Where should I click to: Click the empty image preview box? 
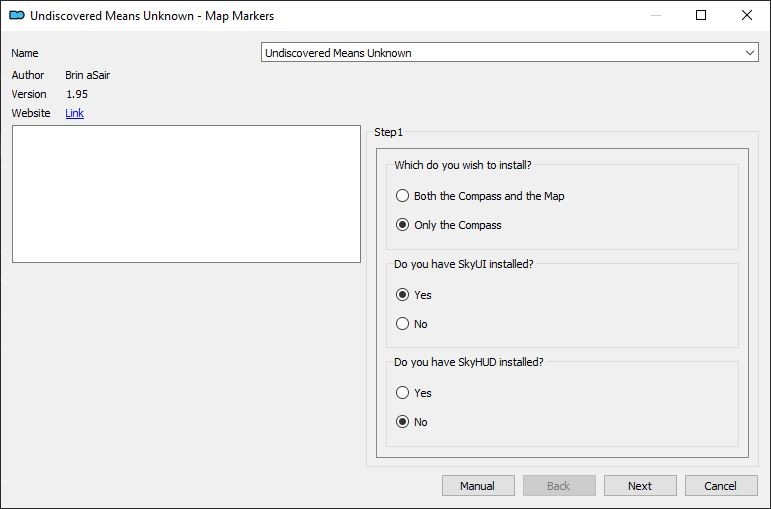[186, 194]
